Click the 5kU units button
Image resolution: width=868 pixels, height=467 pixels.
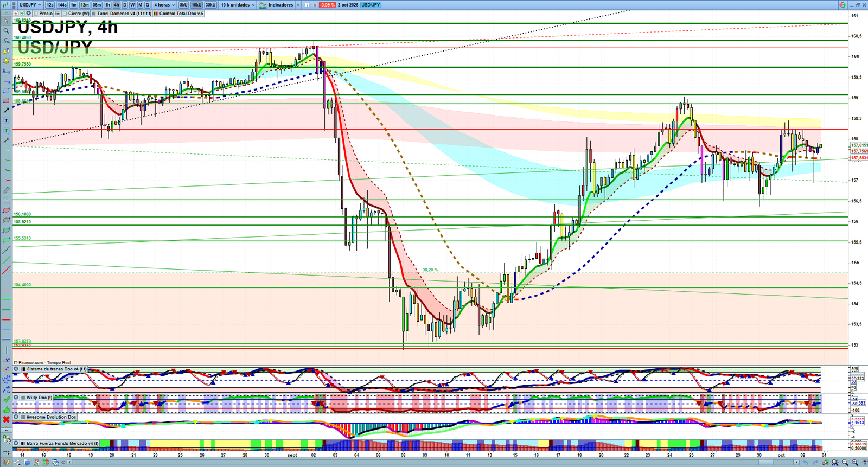183,5
